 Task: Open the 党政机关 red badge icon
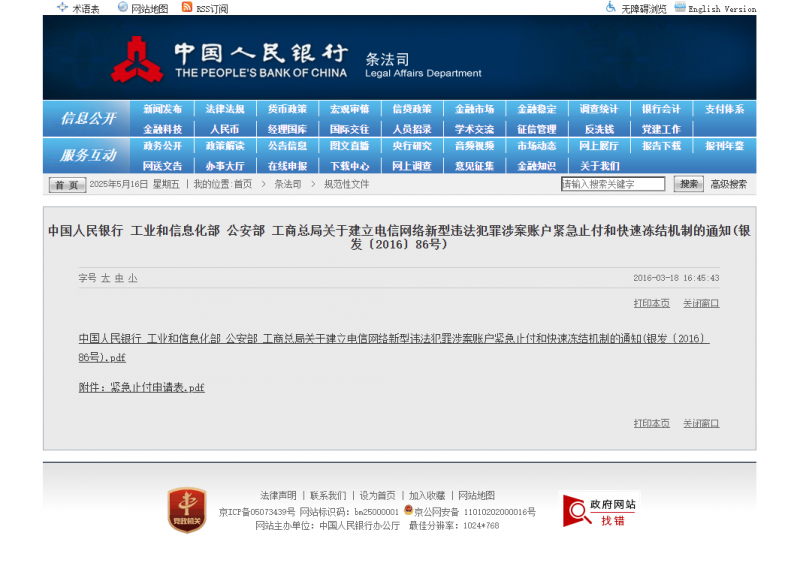[x=186, y=509]
